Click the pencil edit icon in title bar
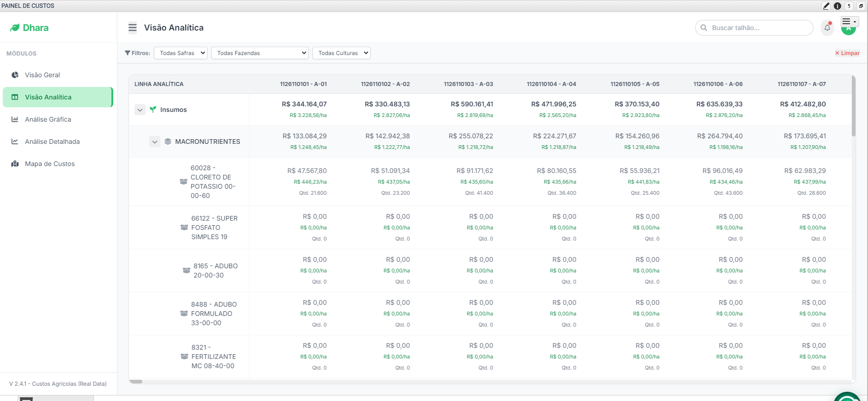868x401 pixels. point(826,6)
